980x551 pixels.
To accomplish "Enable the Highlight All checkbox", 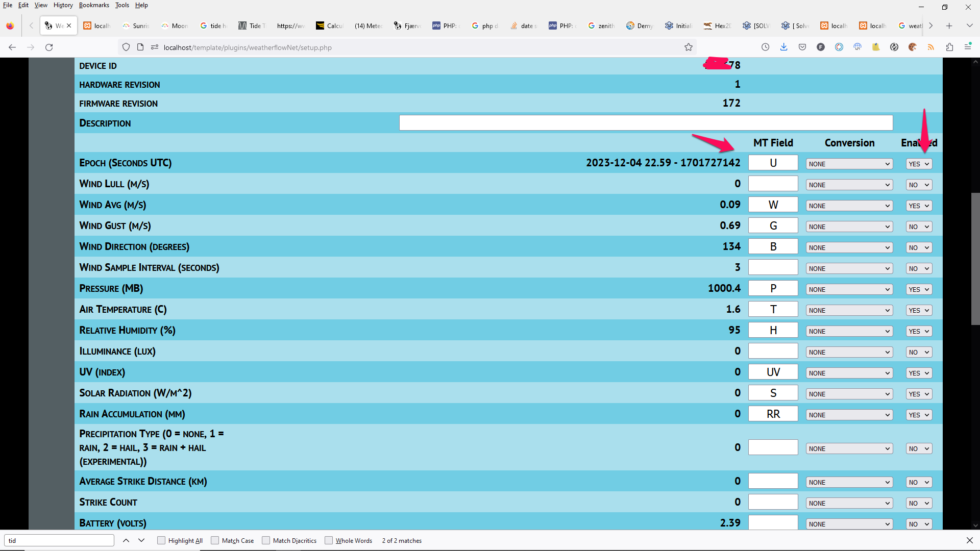I will (x=161, y=540).
